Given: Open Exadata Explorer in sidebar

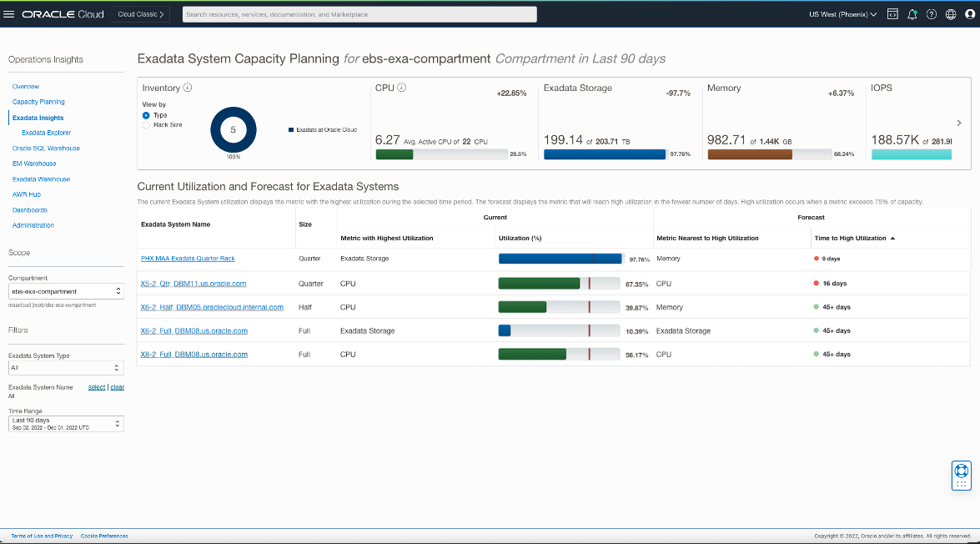Looking at the screenshot, I should coord(46,133).
